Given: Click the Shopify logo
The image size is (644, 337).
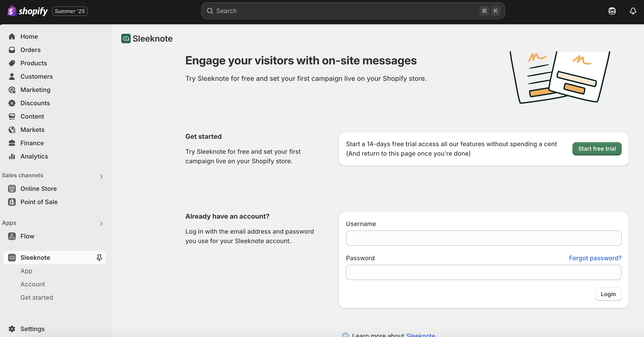Looking at the screenshot, I should coord(28,11).
